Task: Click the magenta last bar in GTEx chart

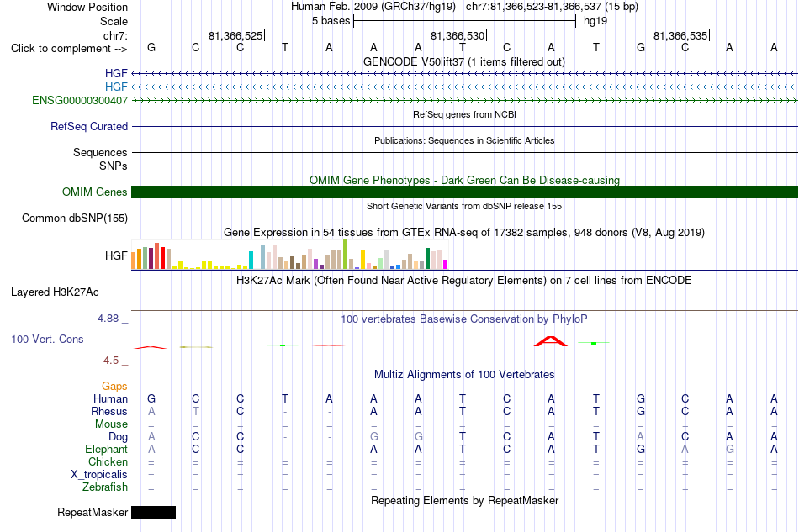Action: [446, 264]
